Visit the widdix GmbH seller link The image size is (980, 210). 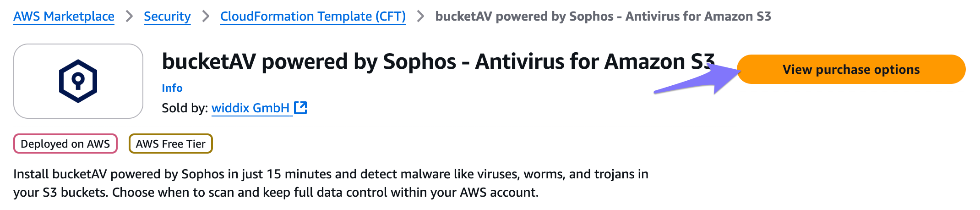(250, 108)
